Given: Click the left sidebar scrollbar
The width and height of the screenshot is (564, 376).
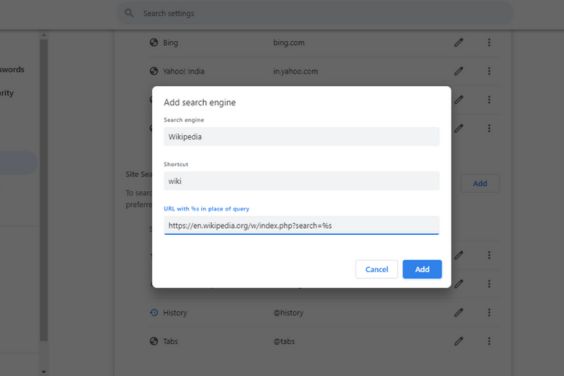Looking at the screenshot, I should (44, 190).
